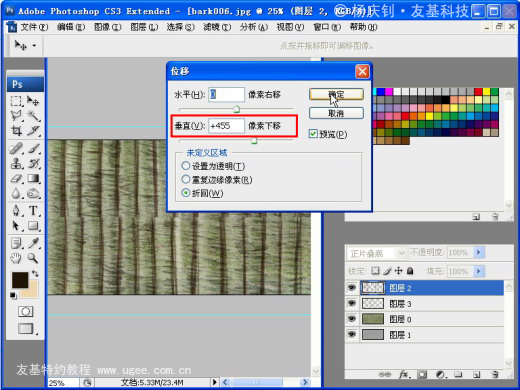Click the layer style fx icon
The width and height of the screenshot is (520, 390).
404,375
